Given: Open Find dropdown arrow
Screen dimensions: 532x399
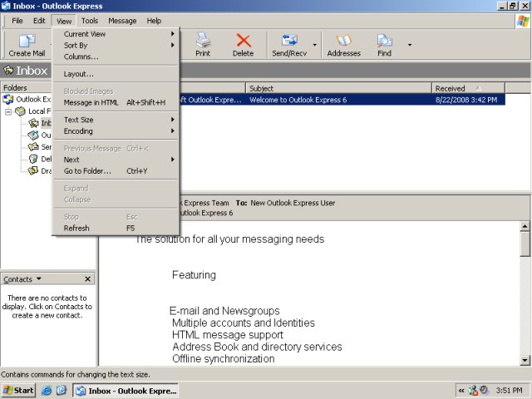Looking at the screenshot, I should point(410,45).
